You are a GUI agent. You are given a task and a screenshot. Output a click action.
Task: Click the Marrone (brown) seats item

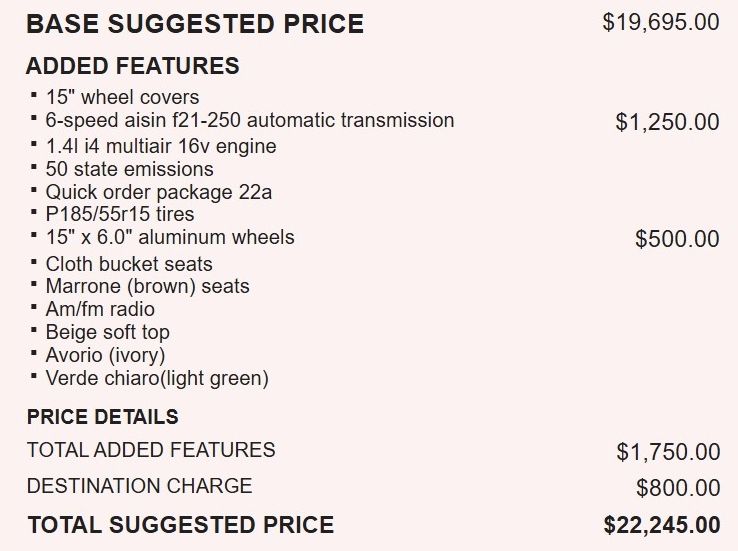coord(147,286)
